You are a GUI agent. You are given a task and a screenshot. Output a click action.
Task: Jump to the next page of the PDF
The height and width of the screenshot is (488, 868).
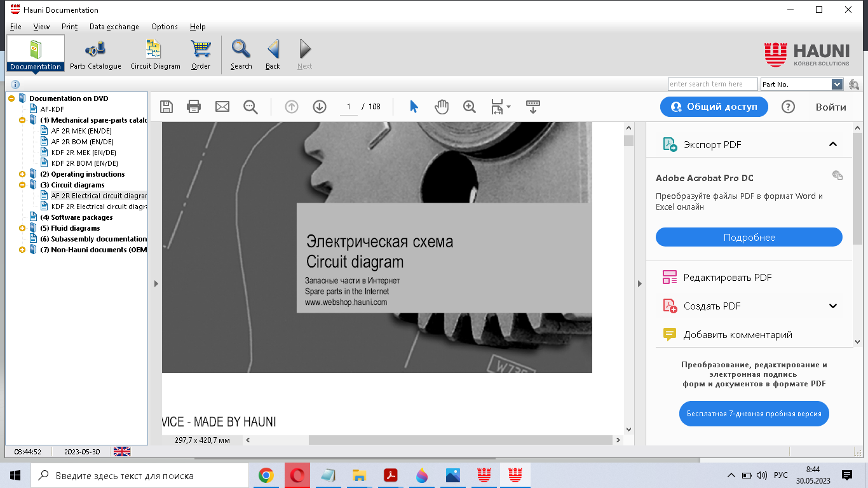click(319, 107)
